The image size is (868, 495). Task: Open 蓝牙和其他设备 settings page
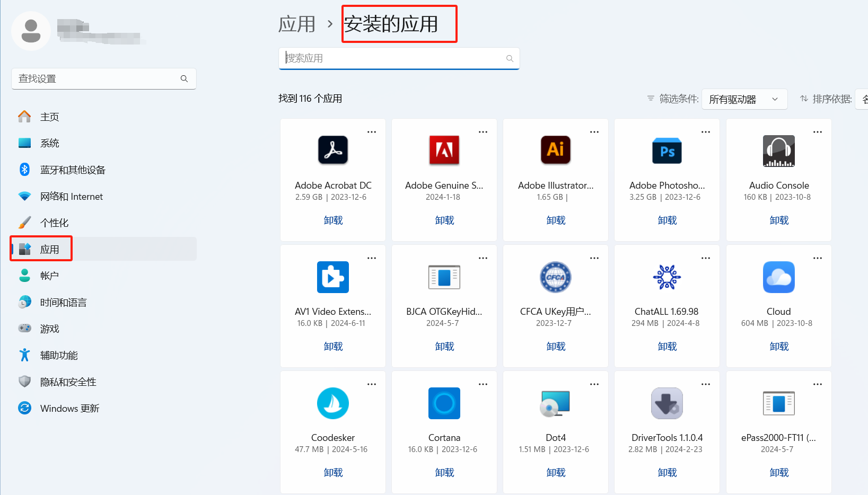73,170
